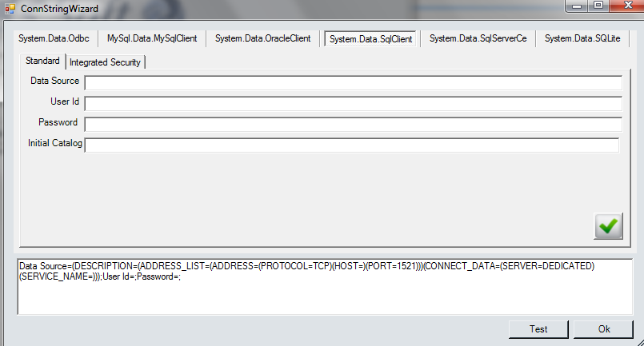The image size is (644, 346).
Task: Select the Standard sub-tab
Action: pos(42,61)
